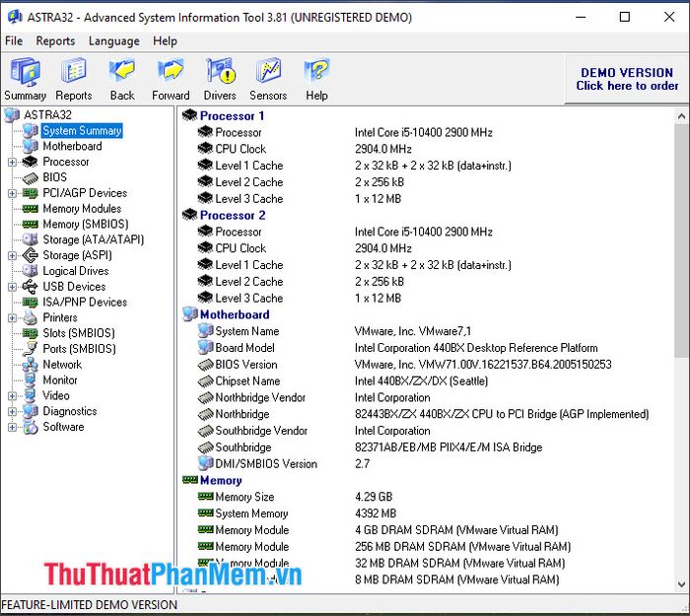Select the Memory (SMBIOS) icon in tree
Screen dimensions: 690x616
click(x=31, y=224)
